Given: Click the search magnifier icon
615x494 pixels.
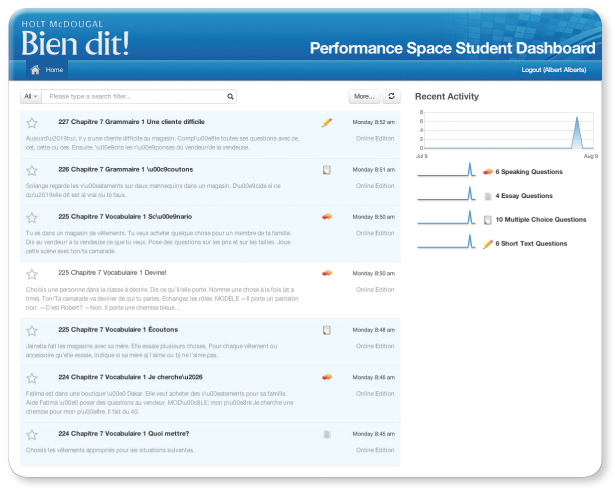Looking at the screenshot, I should 230,97.
